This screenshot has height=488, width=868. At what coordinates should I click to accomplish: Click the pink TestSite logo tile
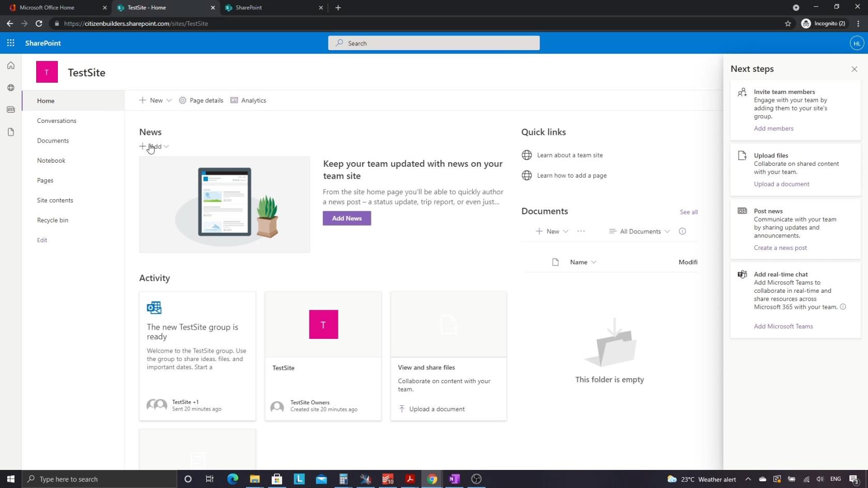(x=47, y=72)
